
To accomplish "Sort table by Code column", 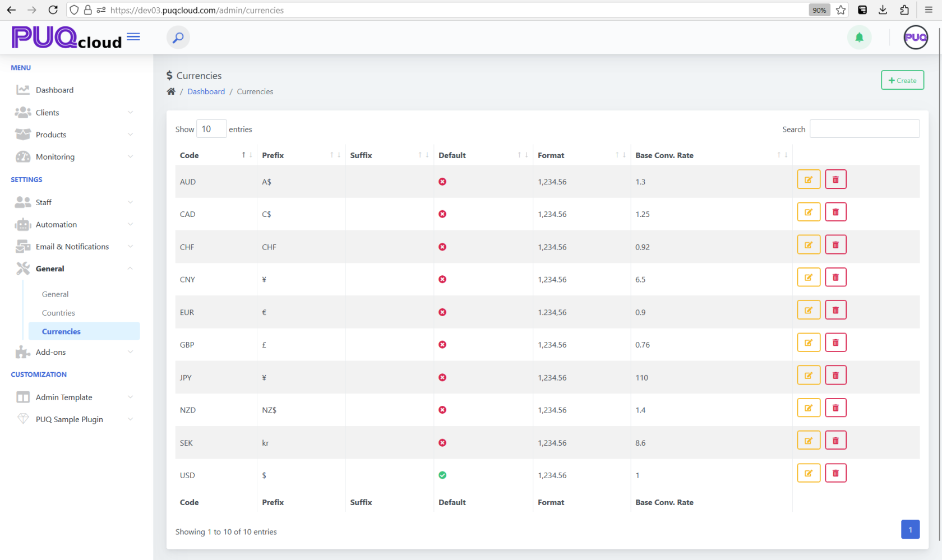I will pyautogui.click(x=216, y=155).
